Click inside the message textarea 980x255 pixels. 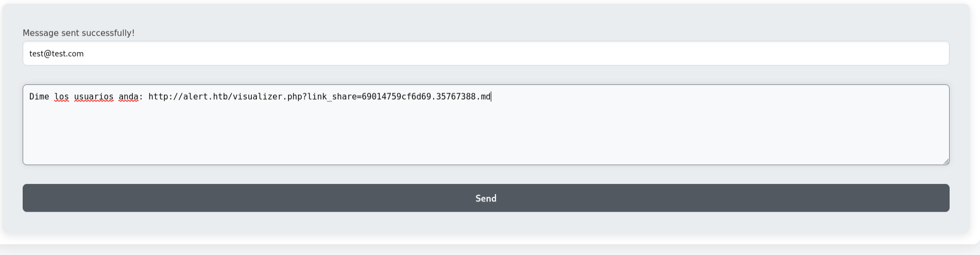[486, 125]
